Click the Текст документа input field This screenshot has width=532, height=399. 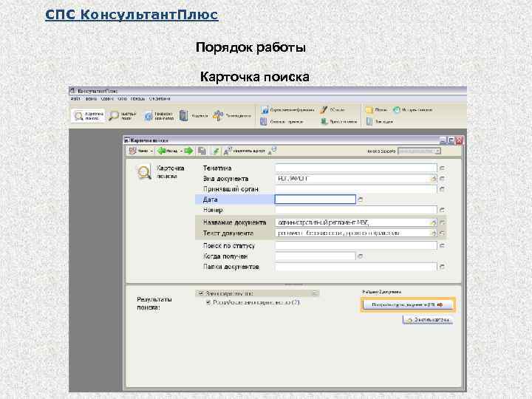click(x=356, y=233)
